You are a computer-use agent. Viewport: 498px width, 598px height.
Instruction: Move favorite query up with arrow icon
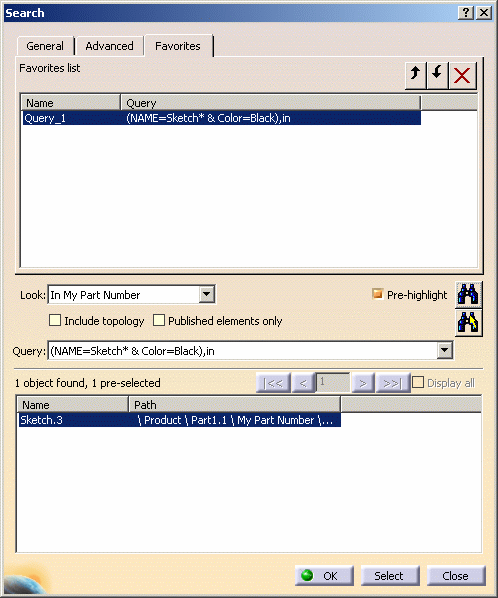tap(415, 74)
